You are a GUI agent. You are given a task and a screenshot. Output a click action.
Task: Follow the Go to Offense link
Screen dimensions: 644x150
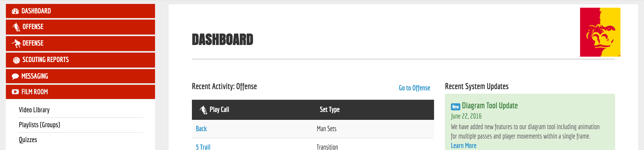click(414, 88)
